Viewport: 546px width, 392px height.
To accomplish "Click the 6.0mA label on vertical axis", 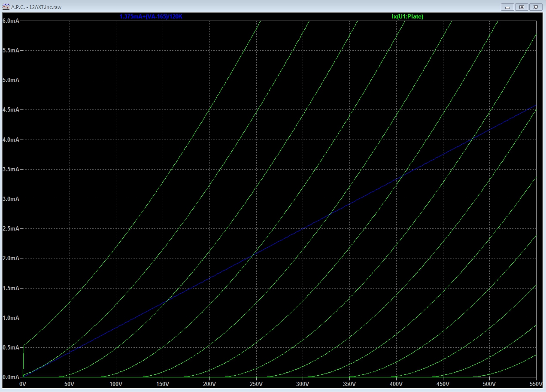I will [x=11, y=21].
